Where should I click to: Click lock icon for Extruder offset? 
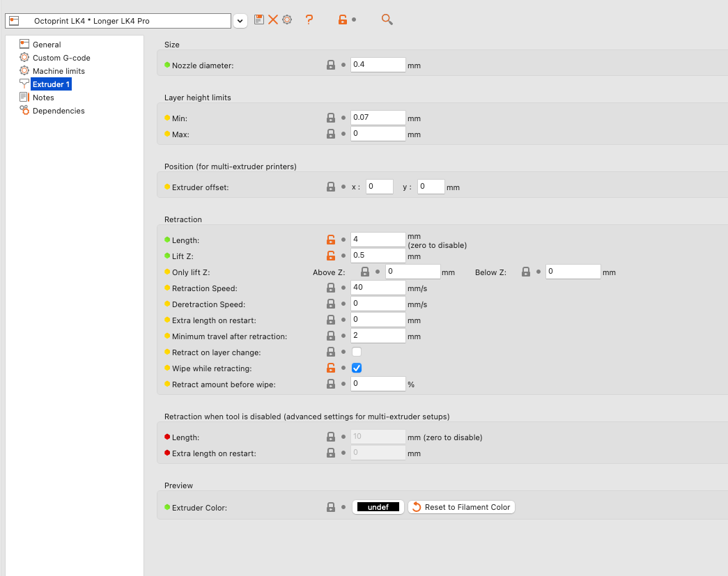tap(331, 187)
